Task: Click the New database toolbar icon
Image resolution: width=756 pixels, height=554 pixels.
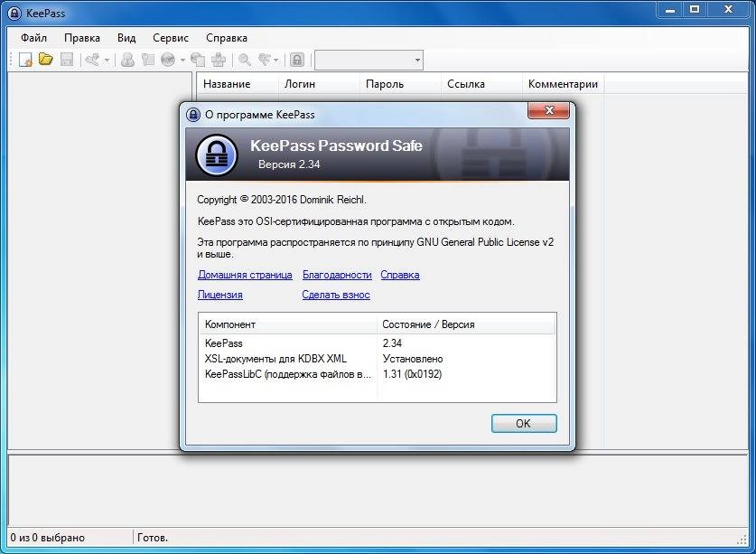Action: (25, 60)
